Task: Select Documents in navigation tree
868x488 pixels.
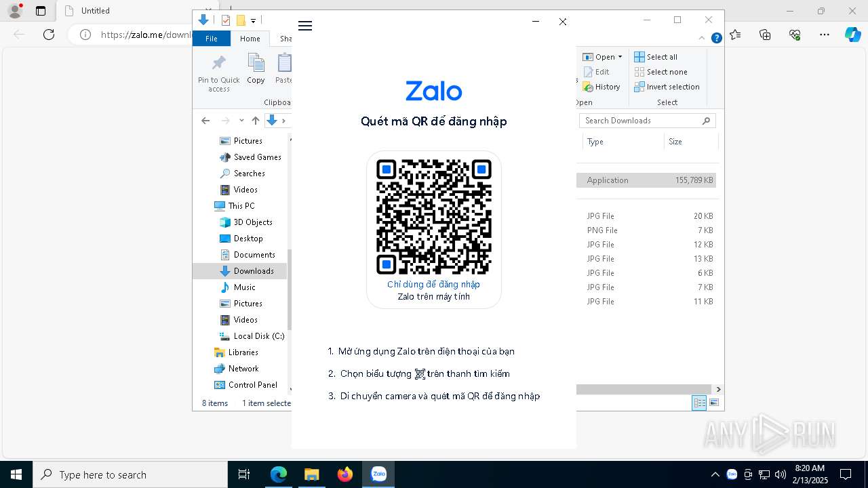Action: pyautogui.click(x=248, y=255)
